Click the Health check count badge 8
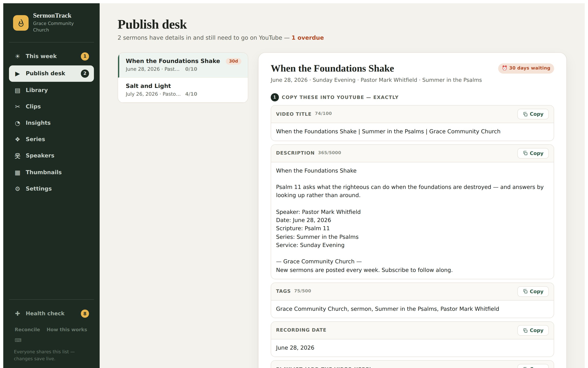The height and width of the screenshot is (368, 588). [85, 313]
